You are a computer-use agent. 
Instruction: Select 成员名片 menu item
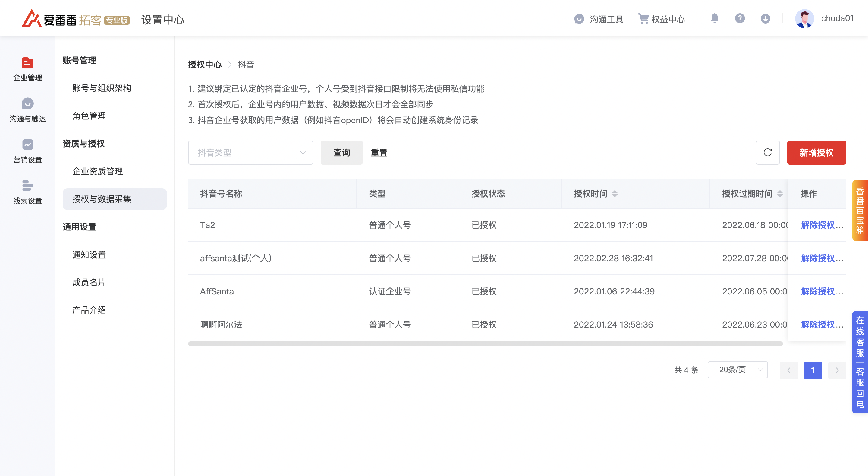(x=89, y=282)
